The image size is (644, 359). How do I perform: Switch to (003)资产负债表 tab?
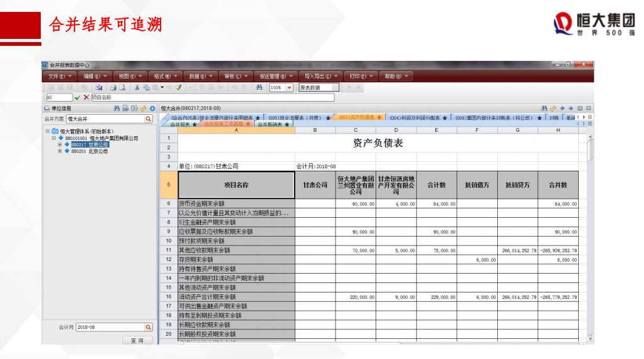click(360, 117)
